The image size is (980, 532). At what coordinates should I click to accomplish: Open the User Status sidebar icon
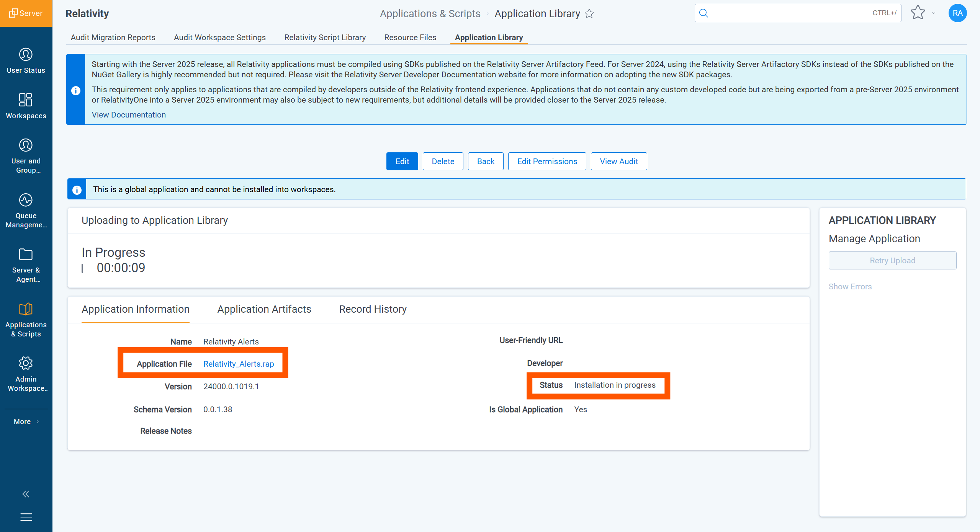point(26,55)
